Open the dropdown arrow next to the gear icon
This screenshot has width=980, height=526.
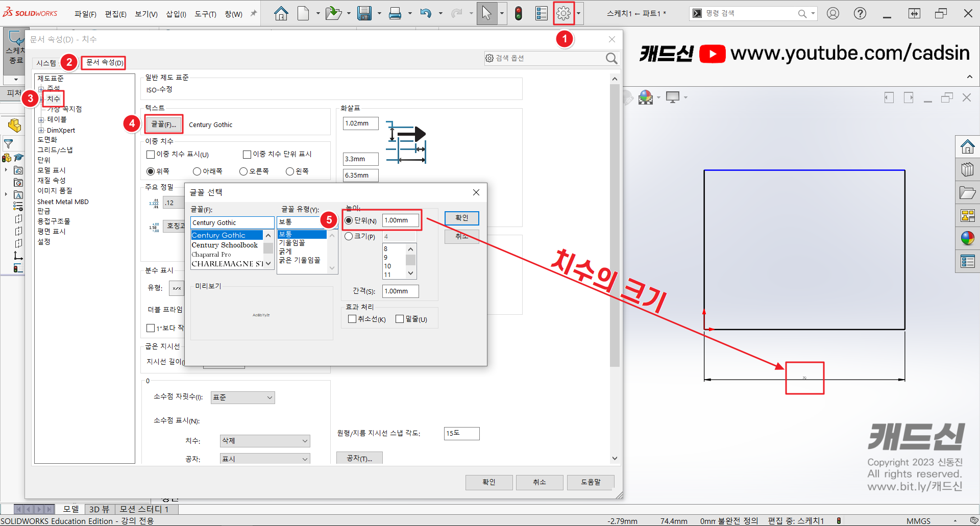pos(578,14)
